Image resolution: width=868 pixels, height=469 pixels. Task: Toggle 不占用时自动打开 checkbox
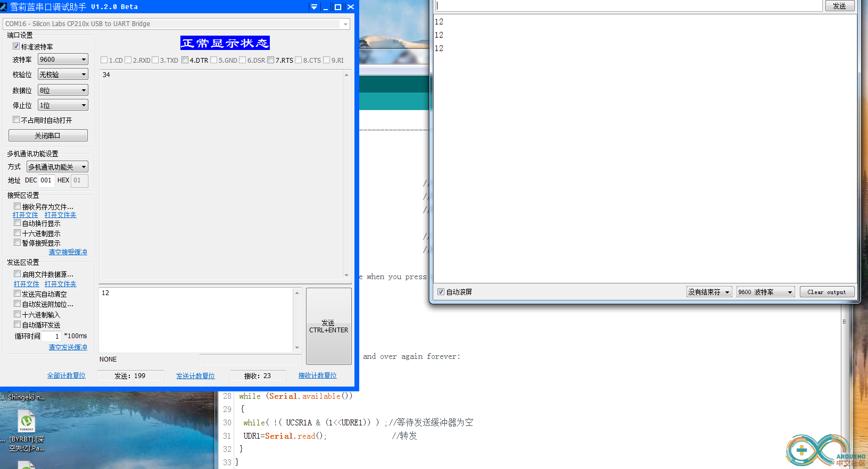point(16,120)
